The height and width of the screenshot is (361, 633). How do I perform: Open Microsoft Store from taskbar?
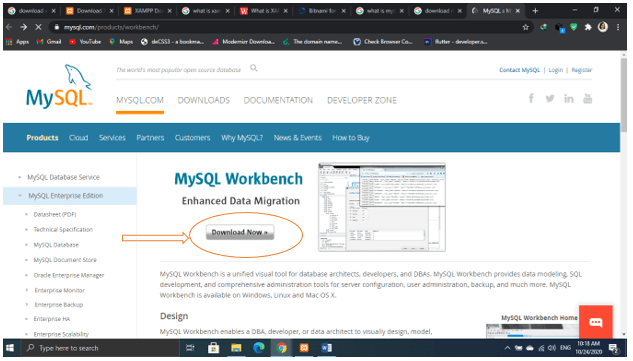coord(214,349)
